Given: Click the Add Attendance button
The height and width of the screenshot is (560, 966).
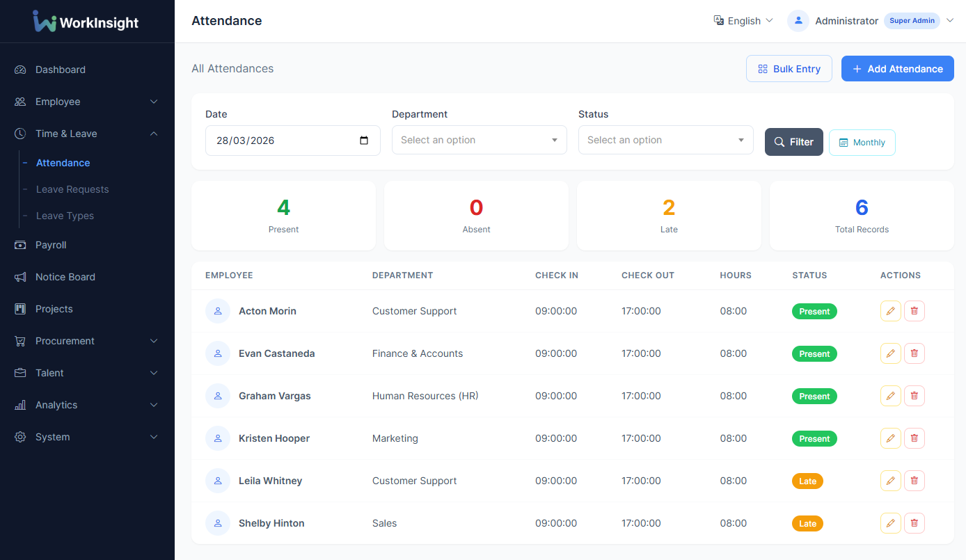Looking at the screenshot, I should coord(897,68).
